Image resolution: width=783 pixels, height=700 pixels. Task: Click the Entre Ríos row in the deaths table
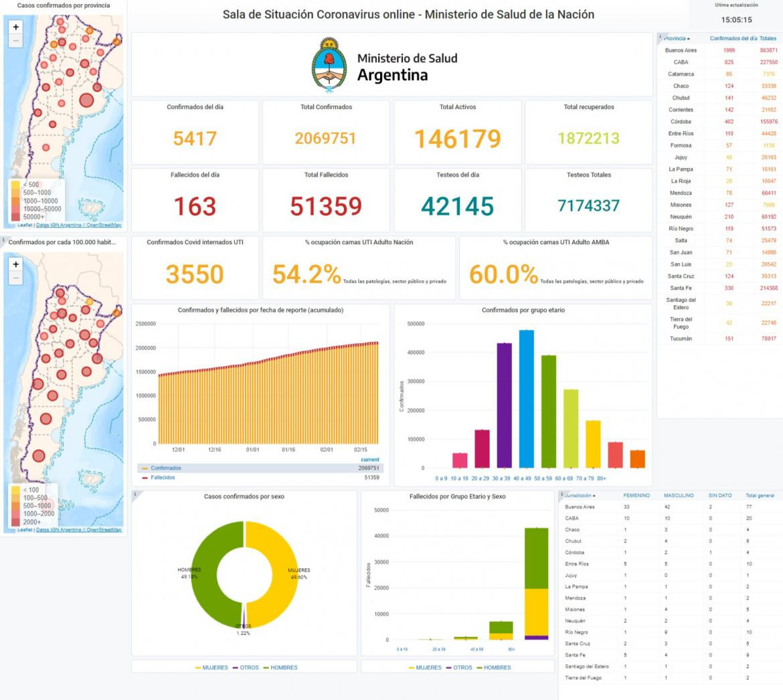pos(669,563)
